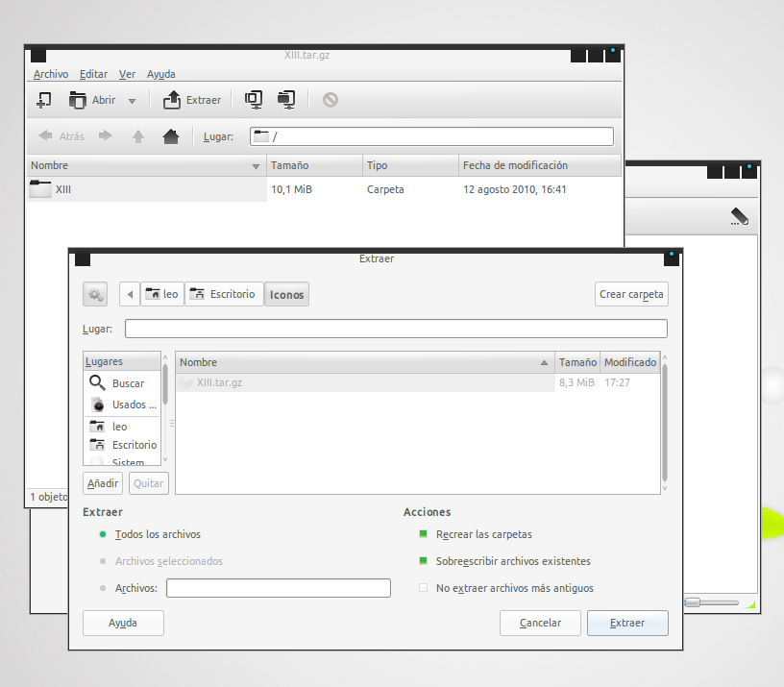Click Crear carpeta button

point(631,294)
